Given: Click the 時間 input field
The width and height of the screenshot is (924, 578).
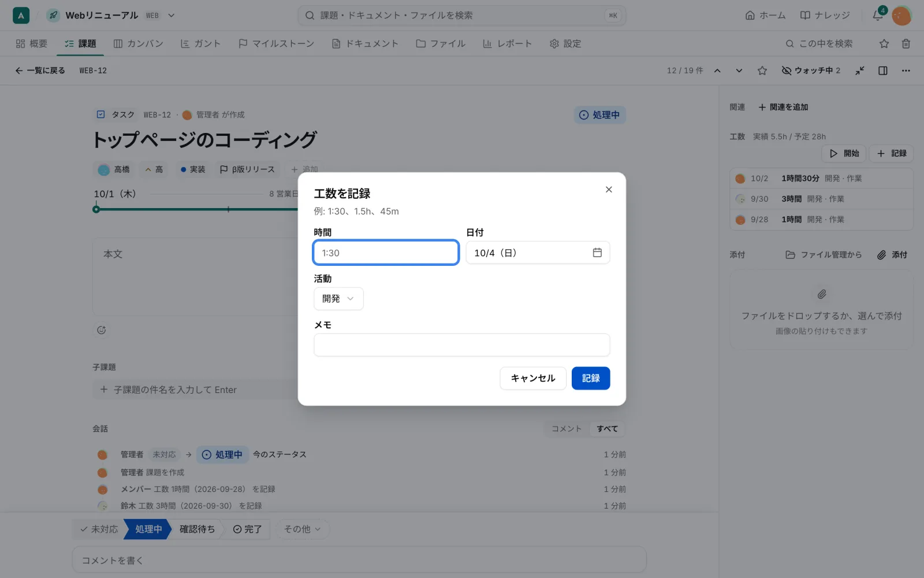Looking at the screenshot, I should point(386,253).
